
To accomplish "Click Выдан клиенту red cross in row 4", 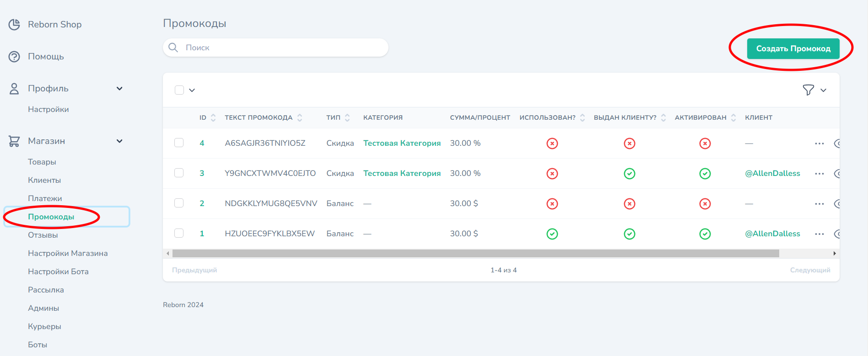I will 630,143.
